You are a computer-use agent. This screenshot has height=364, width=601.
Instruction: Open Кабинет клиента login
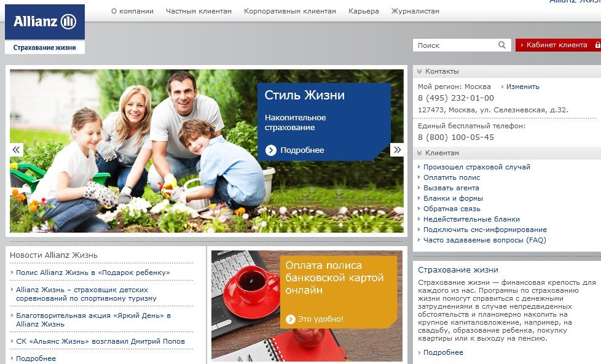[556, 45]
